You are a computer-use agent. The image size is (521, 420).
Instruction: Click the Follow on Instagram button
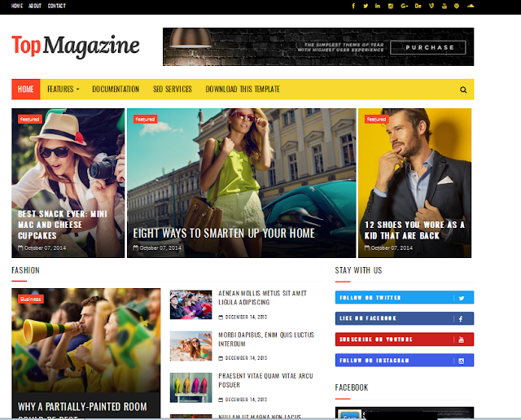coord(405,361)
